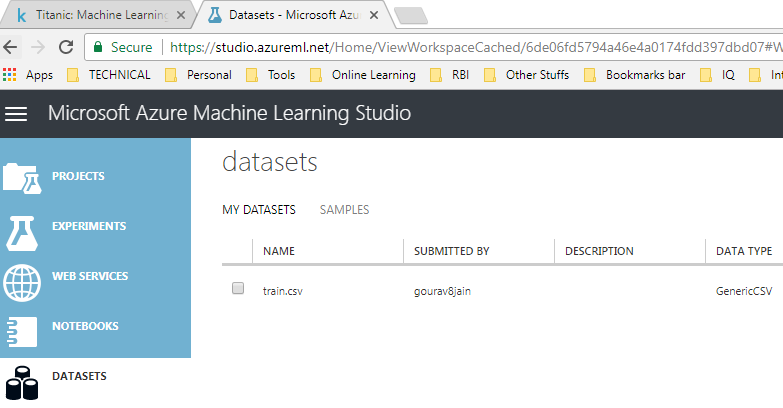Click the Datasets cylinder icon

pos(22,382)
